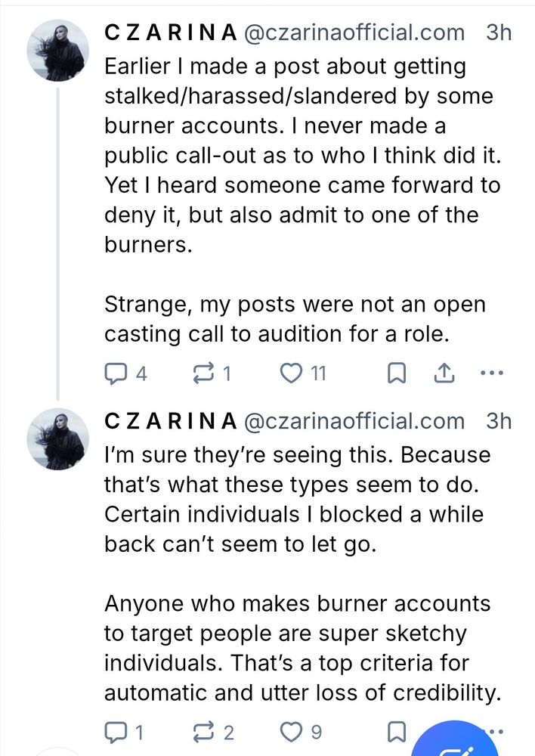Bookmark the first post
Image resolution: width=535 pixels, height=756 pixels.
(x=396, y=372)
